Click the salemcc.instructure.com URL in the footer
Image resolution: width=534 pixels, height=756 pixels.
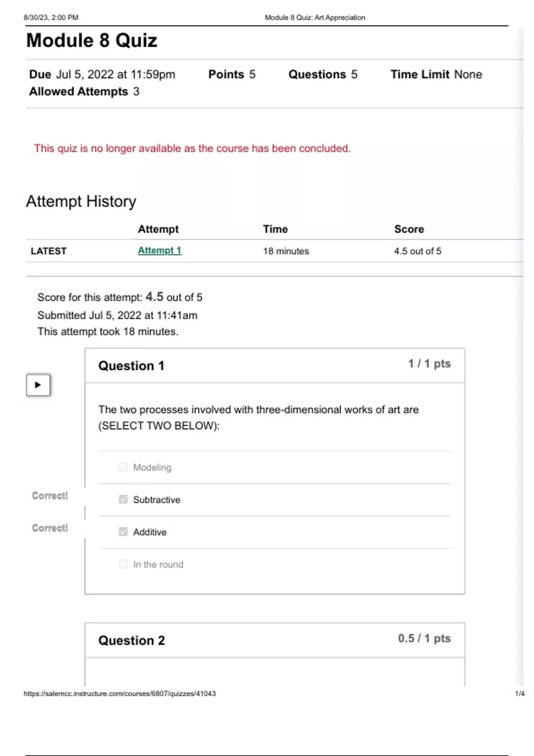coord(120,693)
